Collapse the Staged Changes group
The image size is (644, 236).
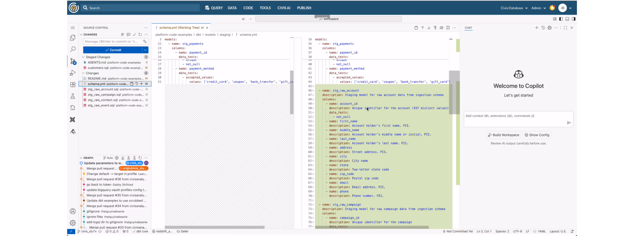(83, 57)
